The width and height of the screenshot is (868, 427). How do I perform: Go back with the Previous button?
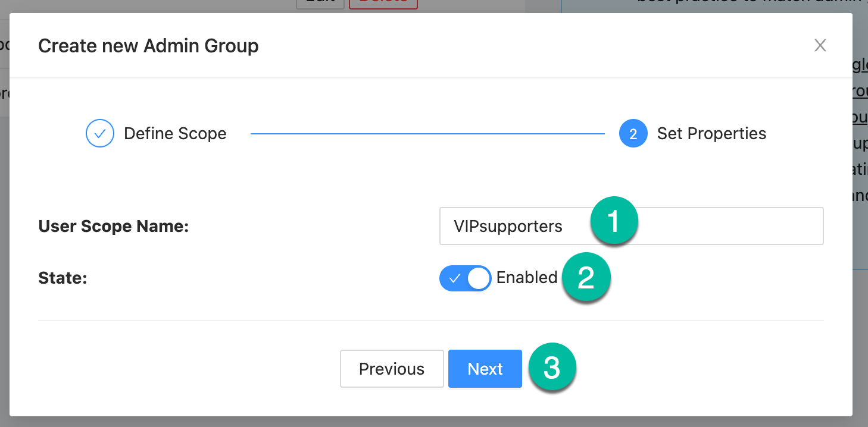click(392, 369)
